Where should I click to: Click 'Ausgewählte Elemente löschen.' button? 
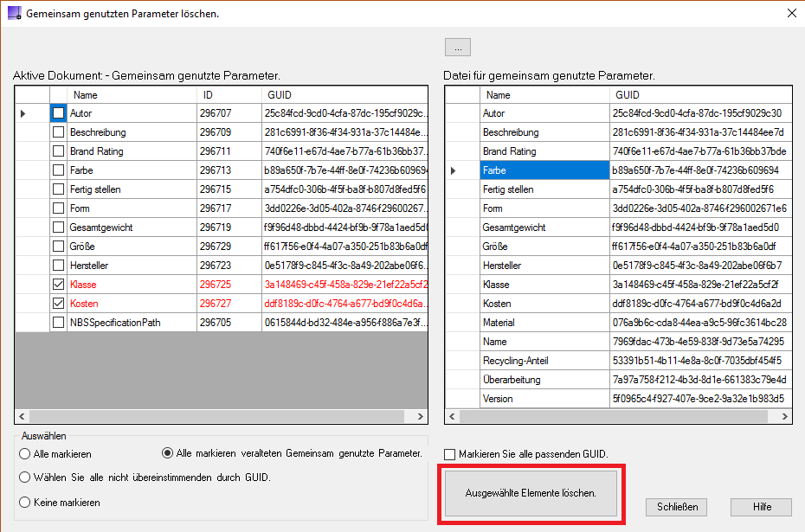(x=531, y=493)
